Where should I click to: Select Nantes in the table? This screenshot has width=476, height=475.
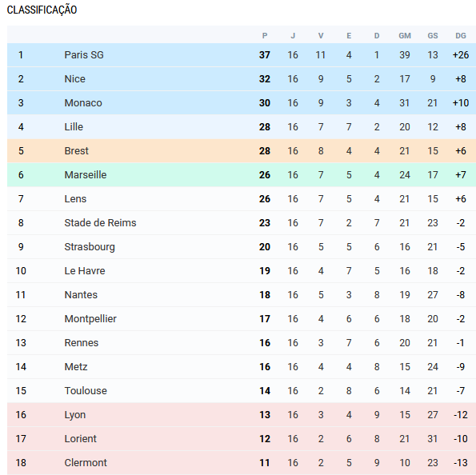[x=81, y=295]
